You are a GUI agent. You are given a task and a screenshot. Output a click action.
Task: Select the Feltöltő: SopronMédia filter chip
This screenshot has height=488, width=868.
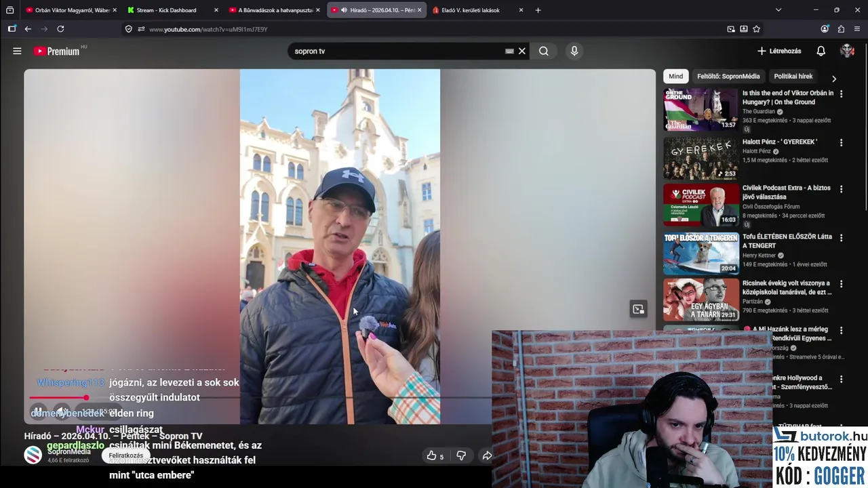[x=728, y=77]
